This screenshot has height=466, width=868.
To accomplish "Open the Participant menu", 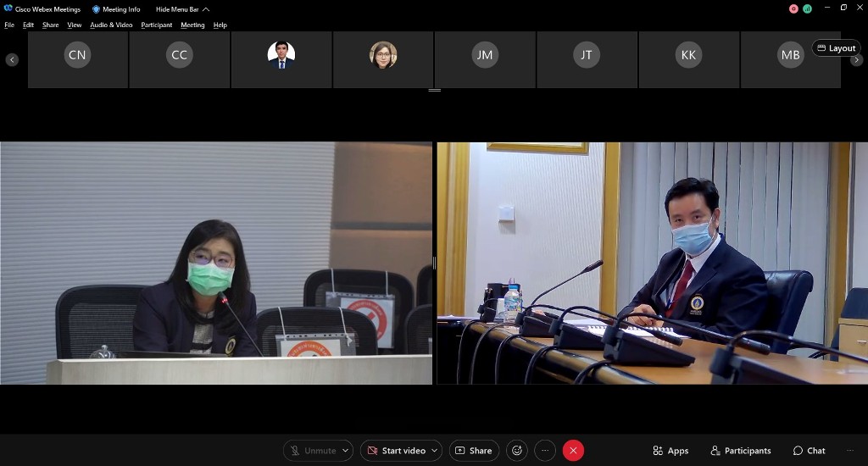I will coord(156,25).
